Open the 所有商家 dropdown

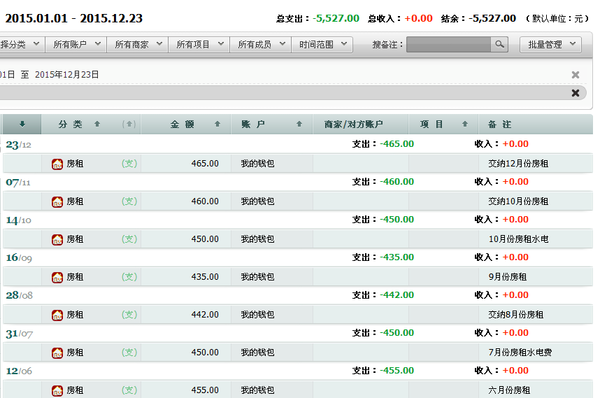(x=138, y=44)
